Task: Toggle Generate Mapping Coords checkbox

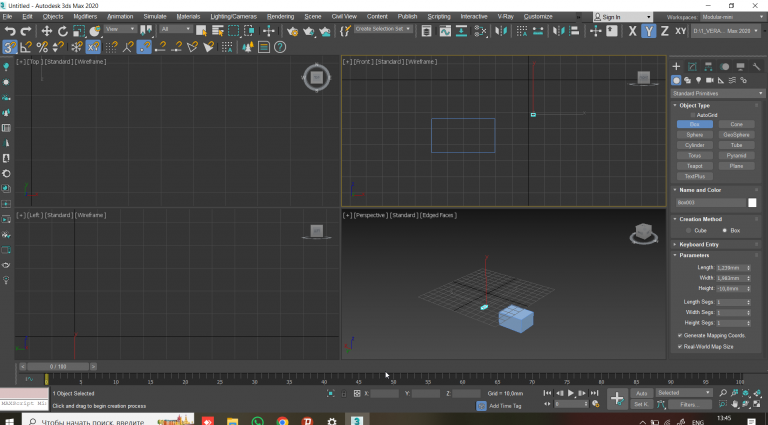Action: click(680, 335)
